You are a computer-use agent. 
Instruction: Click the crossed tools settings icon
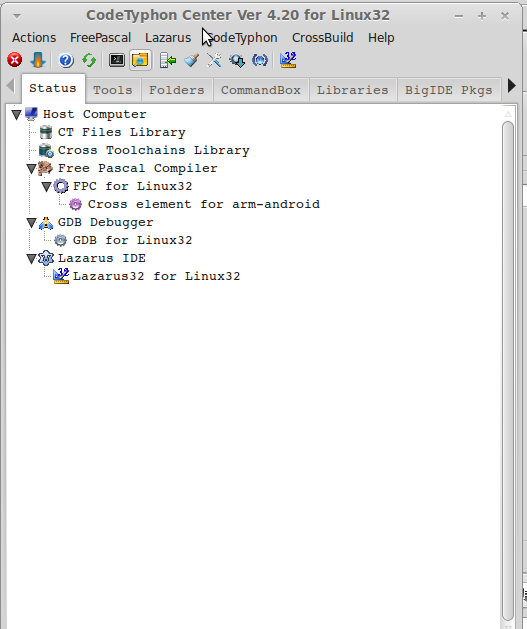214,60
